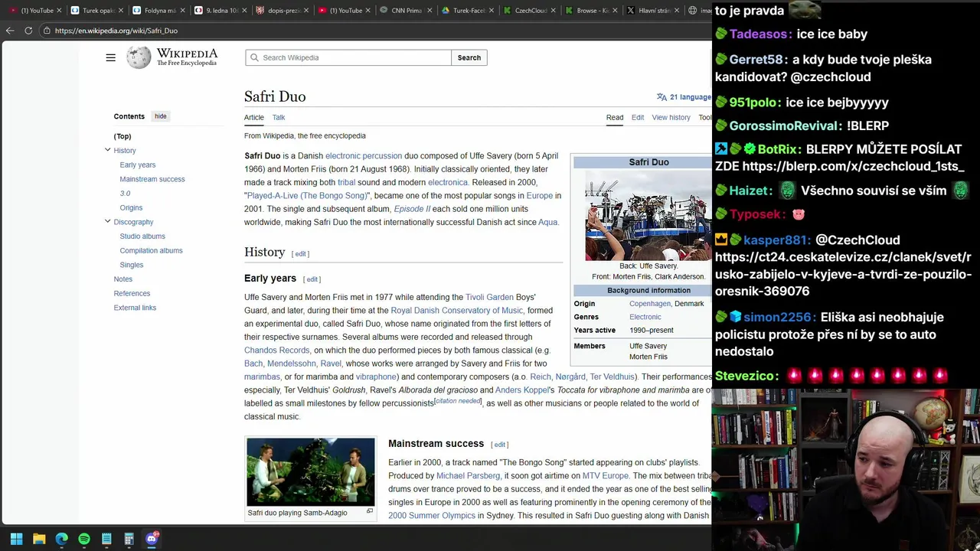Image resolution: width=980 pixels, height=551 pixels.
Task: Collapse the Discography section in Contents
Action: click(108, 221)
